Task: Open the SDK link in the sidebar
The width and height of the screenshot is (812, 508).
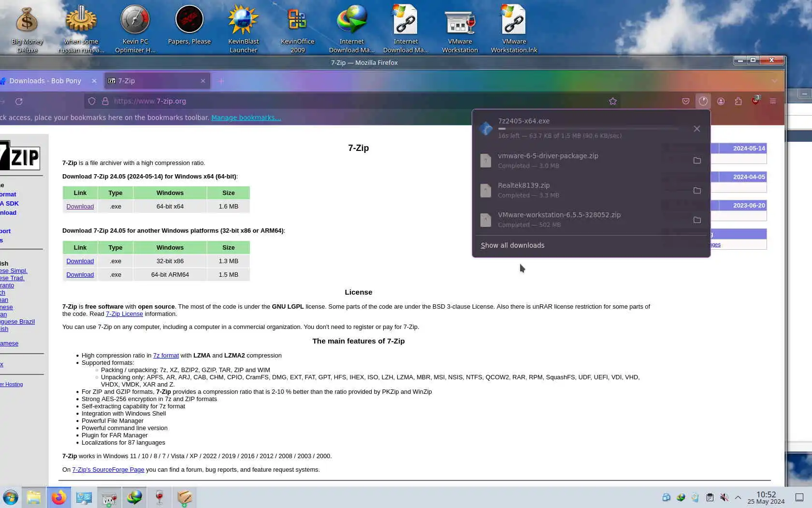Action: [10, 204]
